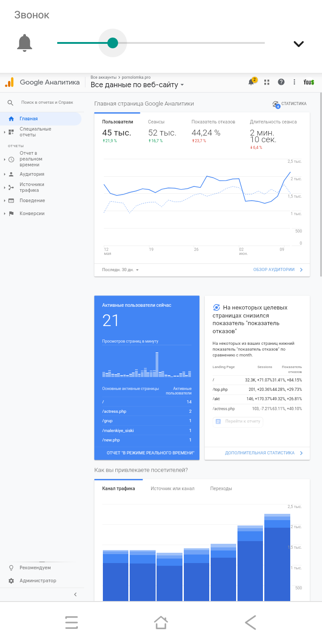Expand the Аудитория reports section
322x644 pixels.
[31, 174]
